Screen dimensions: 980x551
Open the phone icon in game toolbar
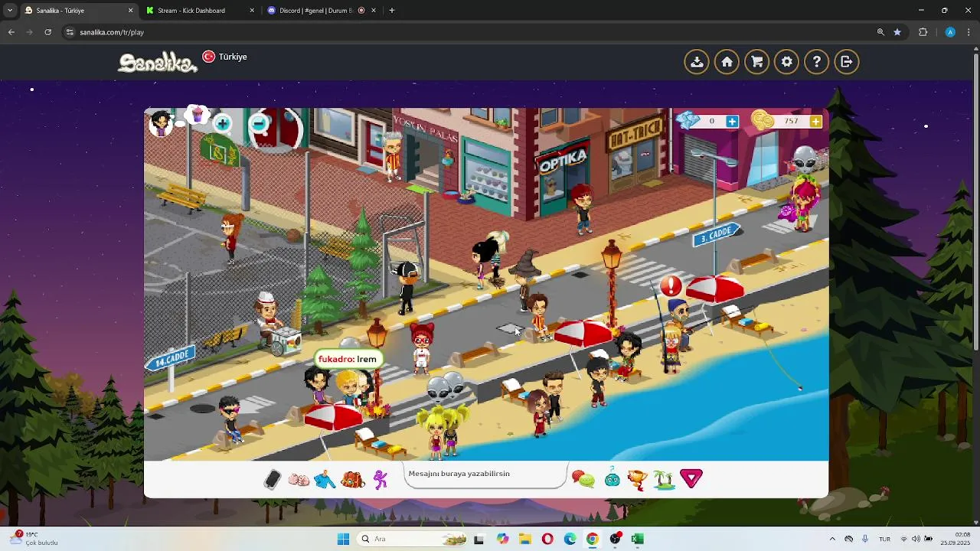tap(273, 479)
